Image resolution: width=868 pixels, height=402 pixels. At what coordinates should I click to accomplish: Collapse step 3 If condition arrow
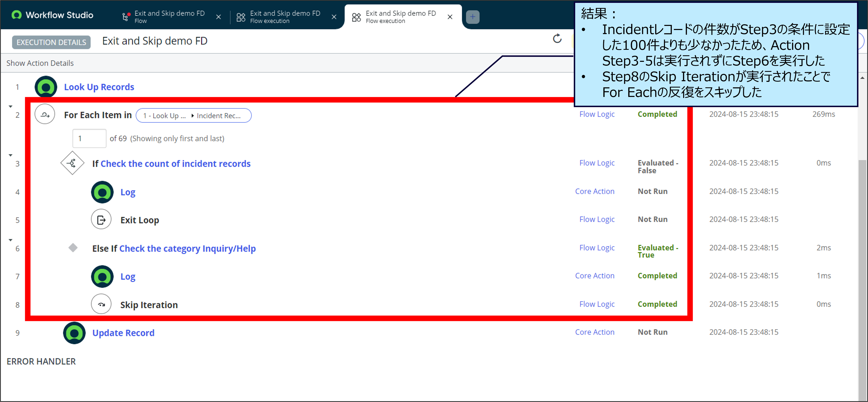[10, 155]
